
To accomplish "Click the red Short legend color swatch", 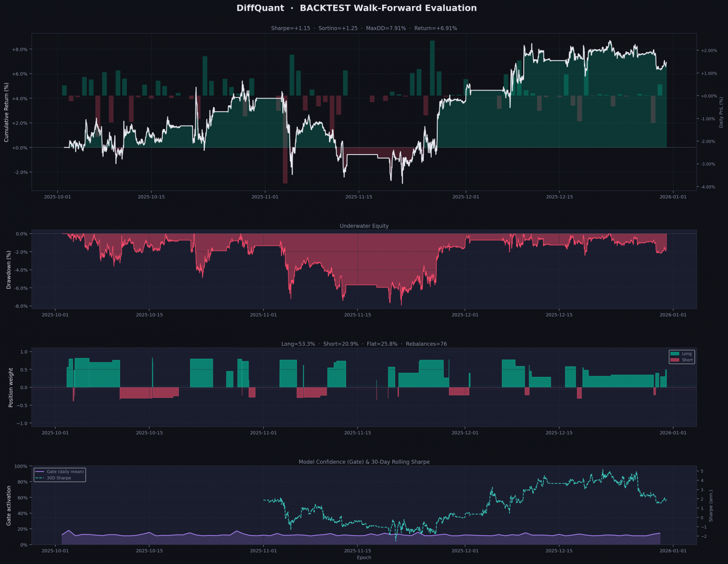I will (675, 360).
